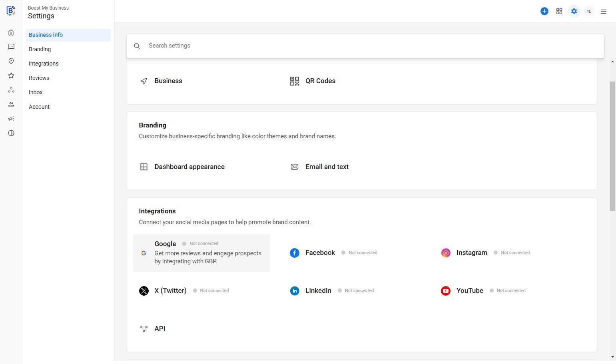Viewport: 616px width, 364px height.
Task: Open the apps grid icon in header
Action: pos(559,12)
